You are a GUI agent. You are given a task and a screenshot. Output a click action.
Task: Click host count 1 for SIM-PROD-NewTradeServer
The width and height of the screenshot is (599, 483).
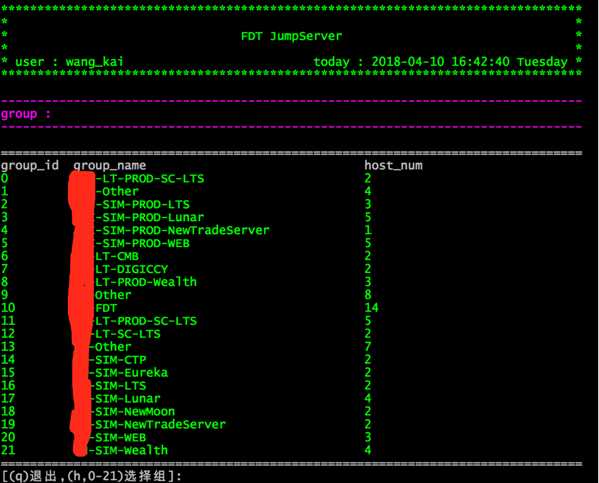pyautogui.click(x=368, y=230)
